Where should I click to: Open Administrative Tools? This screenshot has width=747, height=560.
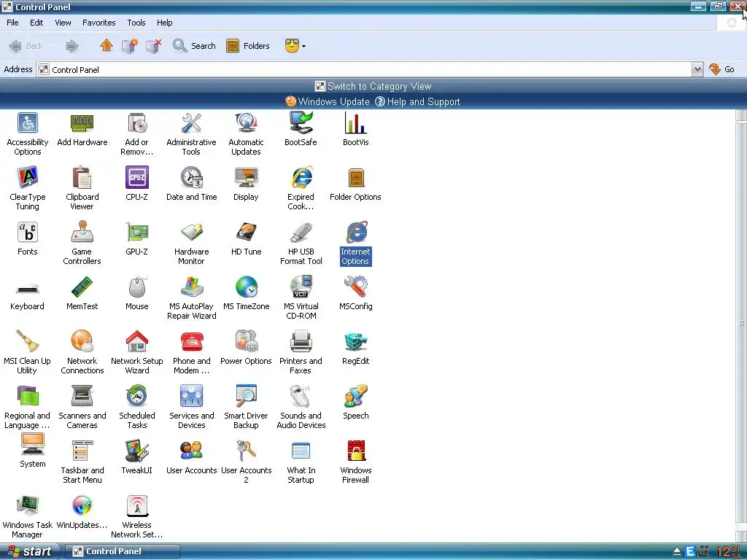pos(191,123)
